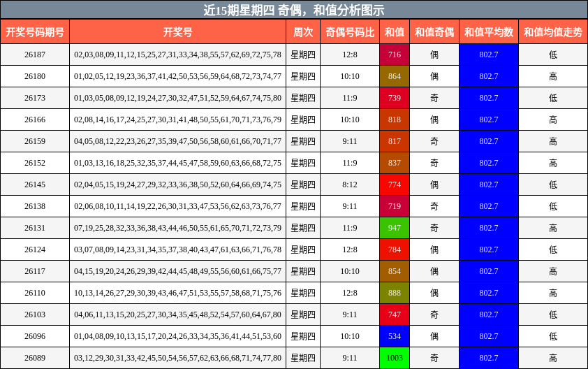Click the draw numbers in row 26180
588x369 pixels.
[x=178, y=77]
